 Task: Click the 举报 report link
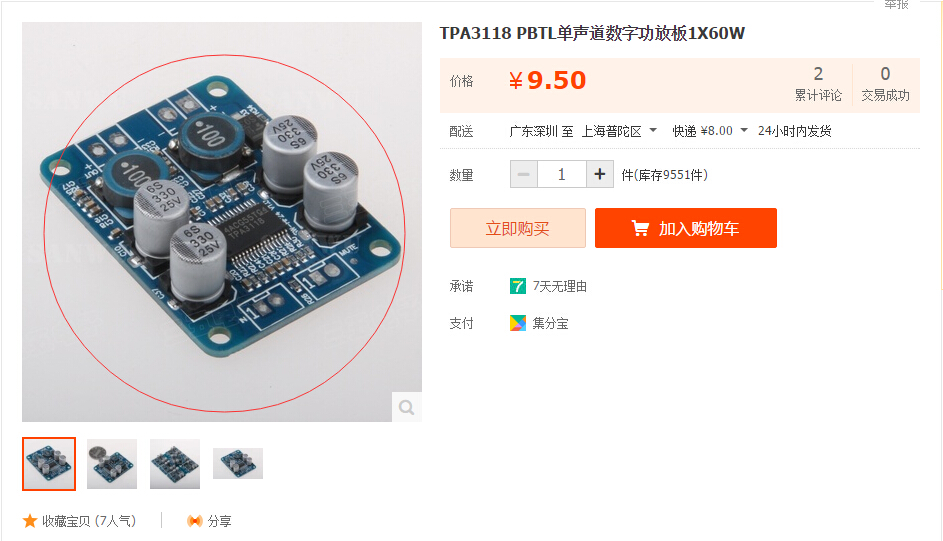pos(896,4)
